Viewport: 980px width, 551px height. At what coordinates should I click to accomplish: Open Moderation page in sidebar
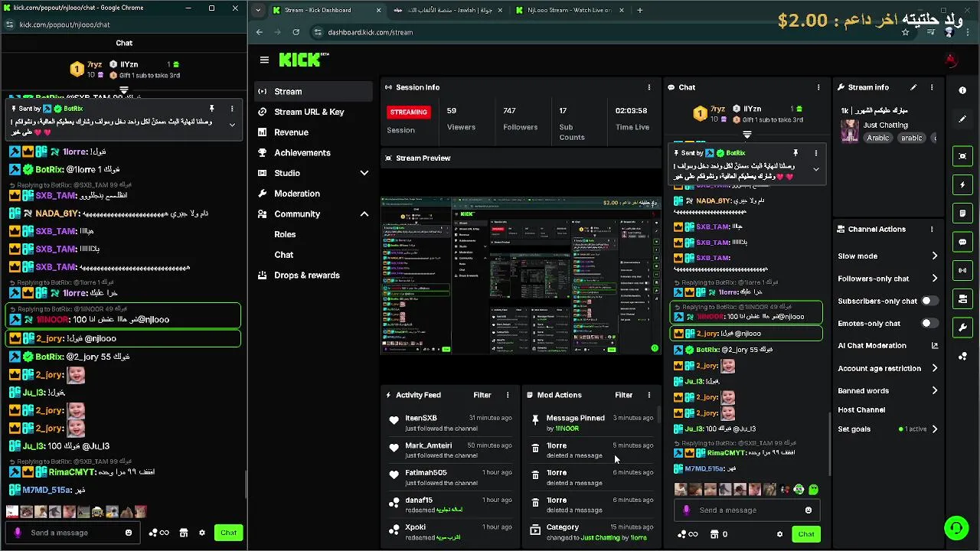tap(313, 194)
